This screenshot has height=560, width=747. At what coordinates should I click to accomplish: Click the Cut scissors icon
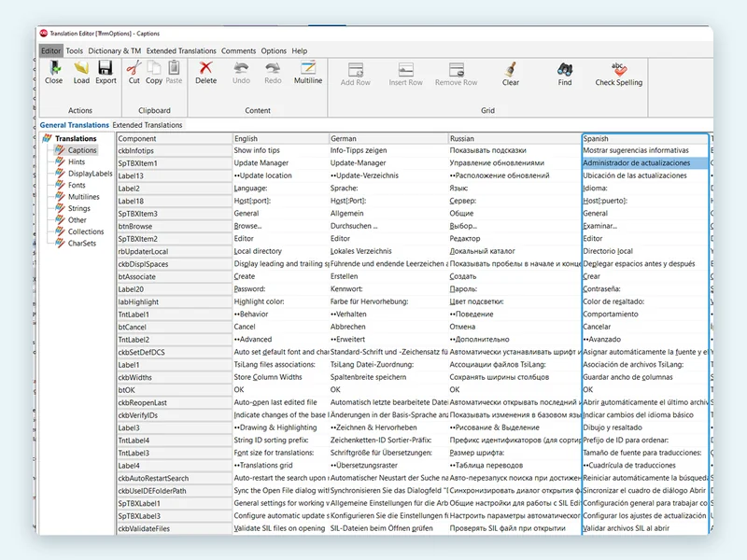pyautogui.click(x=134, y=68)
